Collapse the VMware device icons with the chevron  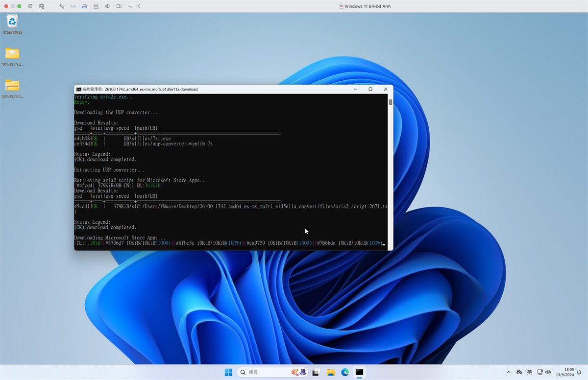pyautogui.click(x=139, y=6)
